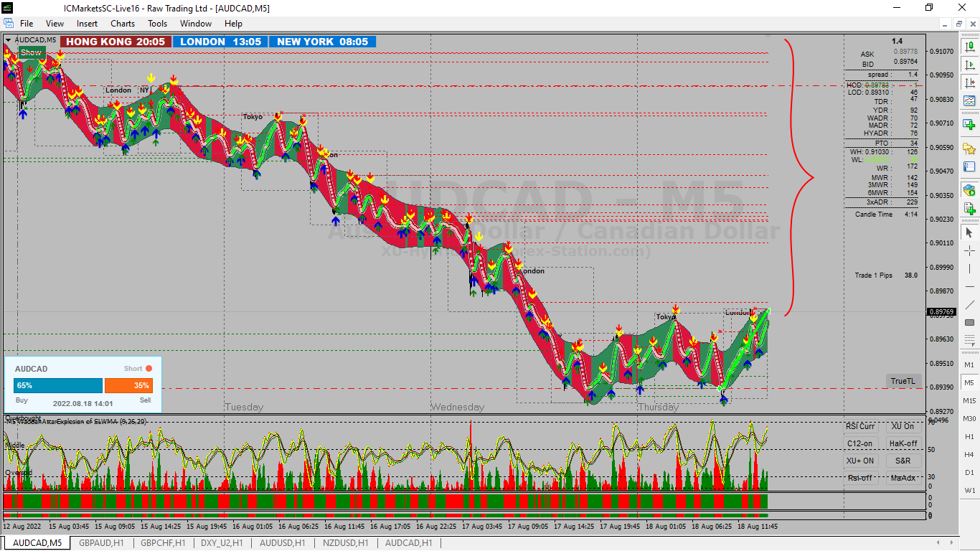Image resolution: width=980 pixels, height=551 pixels.
Task: Click the MaAdx button
Action: coord(903,478)
